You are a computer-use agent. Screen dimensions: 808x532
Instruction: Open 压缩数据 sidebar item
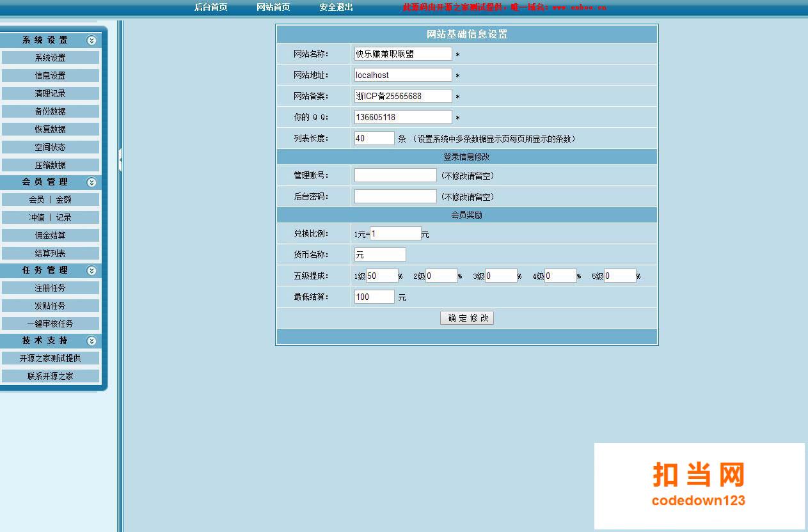50,165
